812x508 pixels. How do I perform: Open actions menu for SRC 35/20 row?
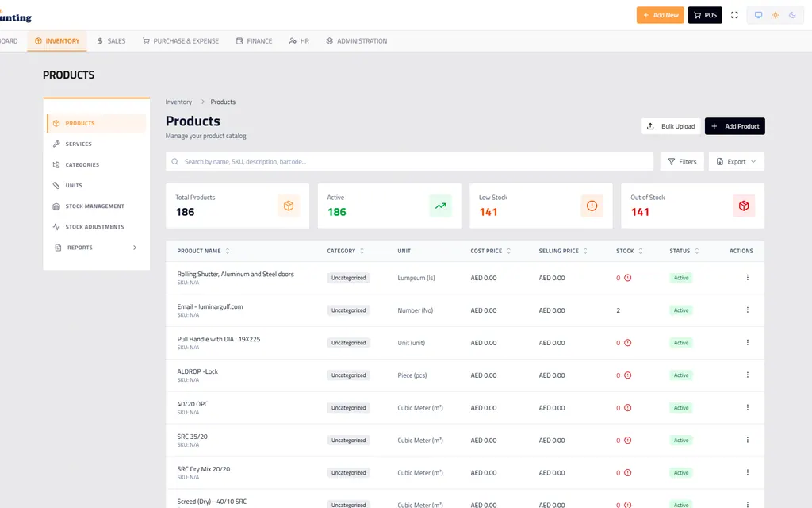pos(747,440)
